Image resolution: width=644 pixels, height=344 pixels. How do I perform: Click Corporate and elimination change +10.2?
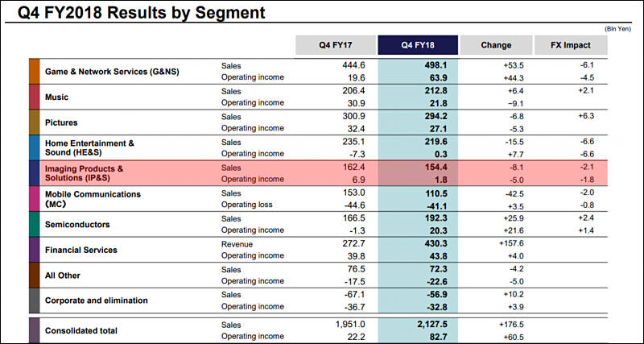pos(514,295)
